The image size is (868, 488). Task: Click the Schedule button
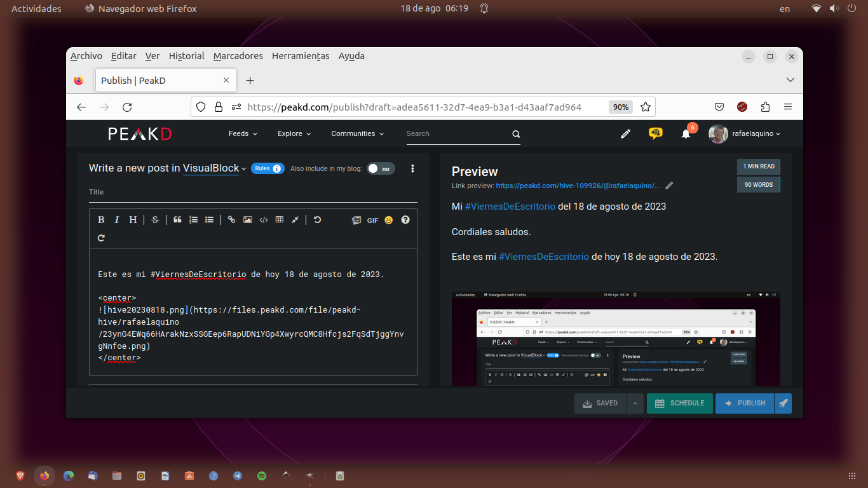pos(680,403)
